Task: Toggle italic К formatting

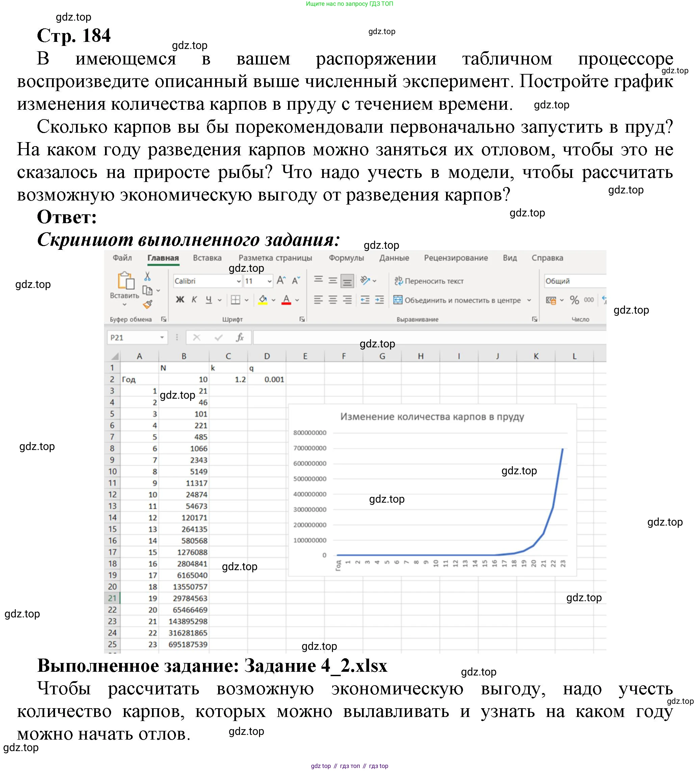Action: (x=194, y=300)
